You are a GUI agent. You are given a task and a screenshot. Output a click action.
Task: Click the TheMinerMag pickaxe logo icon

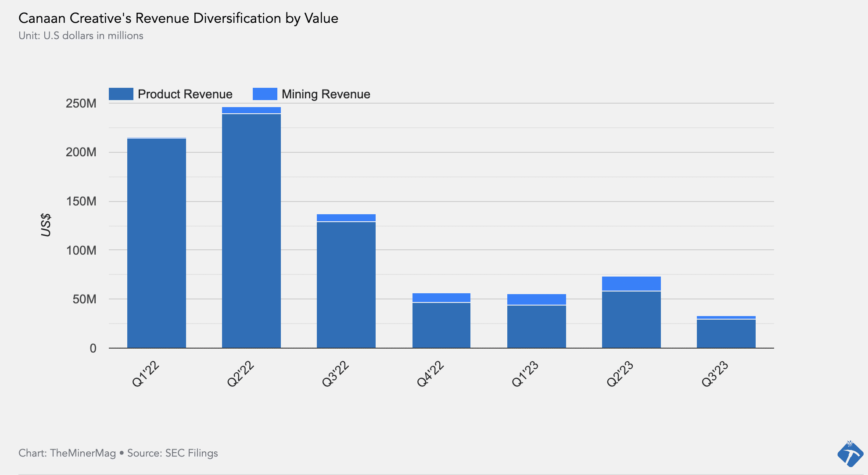[850, 454]
